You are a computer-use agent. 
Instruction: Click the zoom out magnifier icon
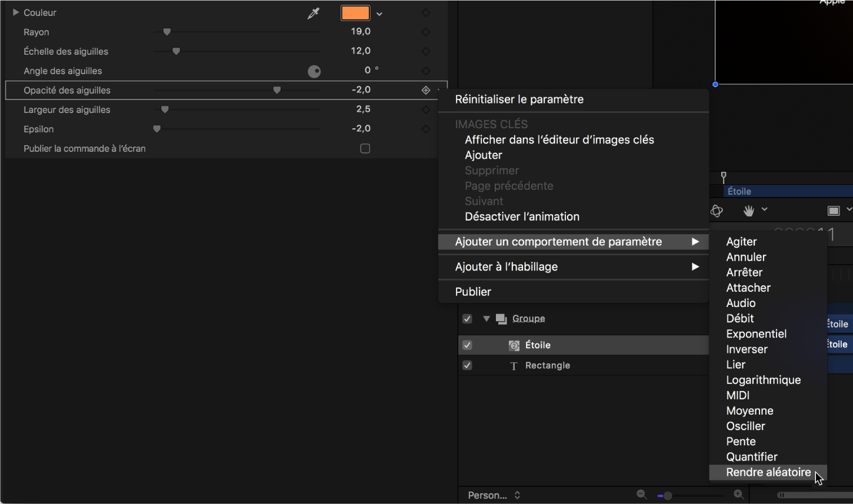642,495
